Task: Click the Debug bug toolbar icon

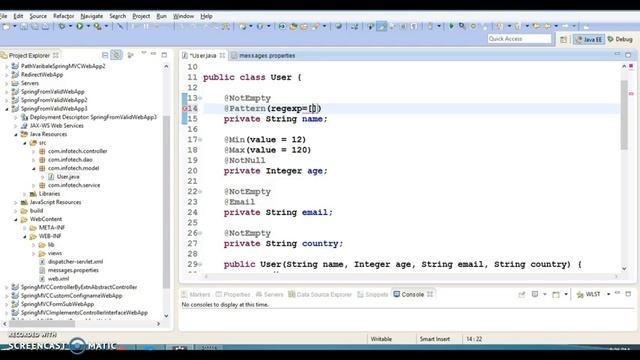Action: coord(62,27)
